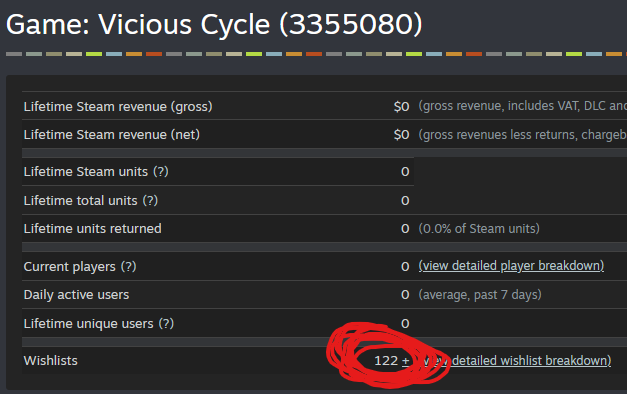The height and width of the screenshot is (394, 627).
Task: Open the detailed wishlist breakdown link
Action: 516,361
